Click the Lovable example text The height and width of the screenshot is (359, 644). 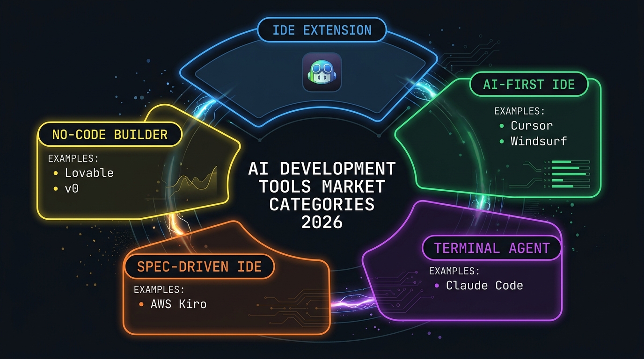coord(89,173)
